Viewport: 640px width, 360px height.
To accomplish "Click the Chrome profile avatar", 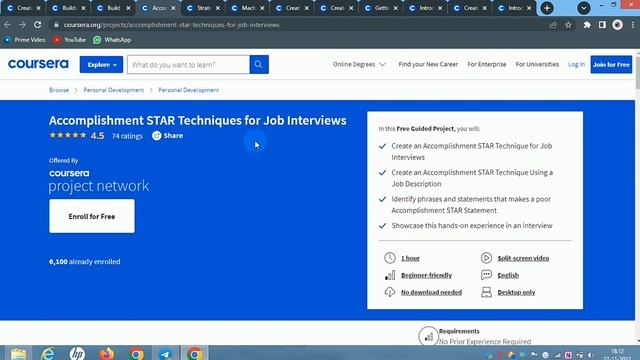I will coord(617,25).
